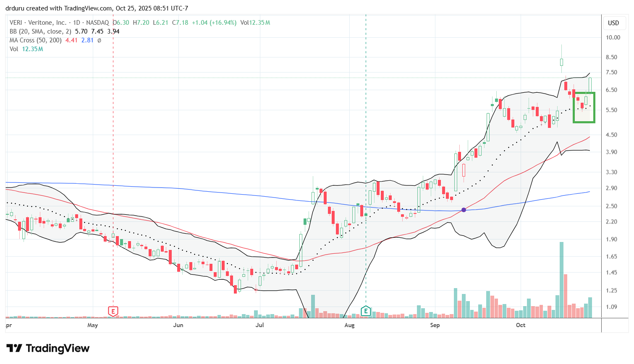The height and width of the screenshot is (364, 634).
Task: Click the purple MA cross dot
Action: tap(464, 210)
